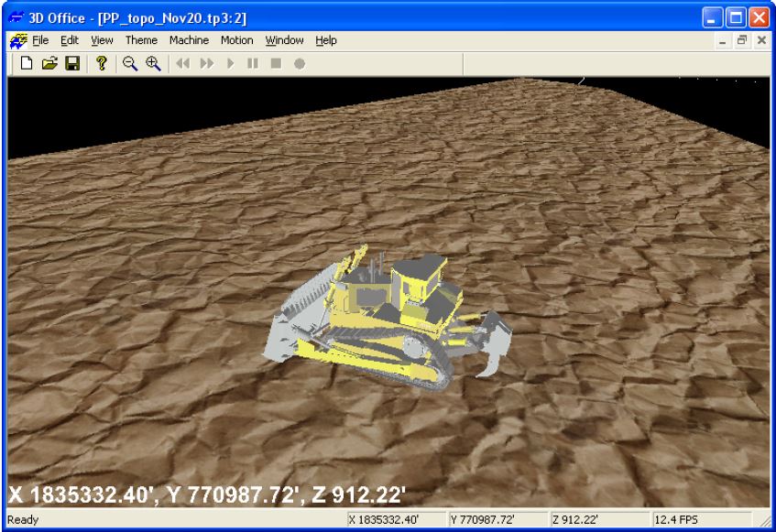Create a new file with New icon

27,63
